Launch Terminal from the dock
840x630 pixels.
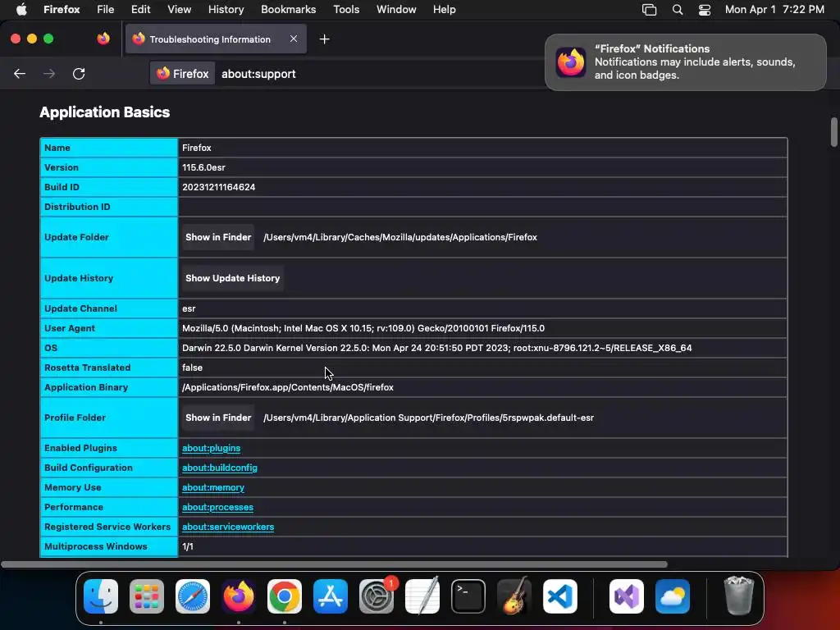pyautogui.click(x=468, y=596)
